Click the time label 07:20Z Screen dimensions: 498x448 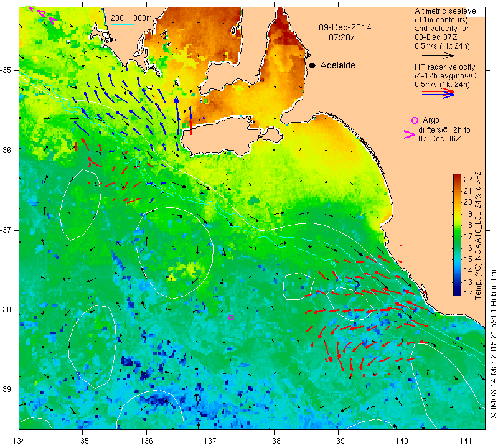(x=342, y=37)
